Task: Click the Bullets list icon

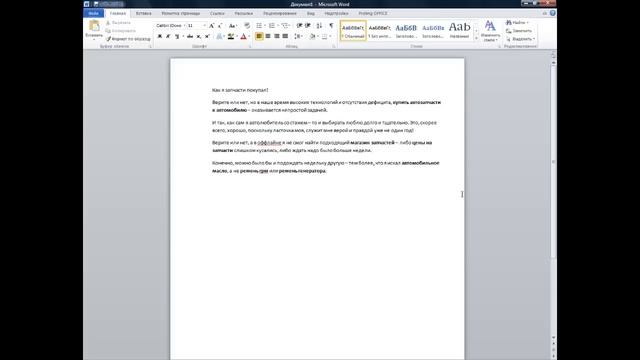Action: pos(259,26)
